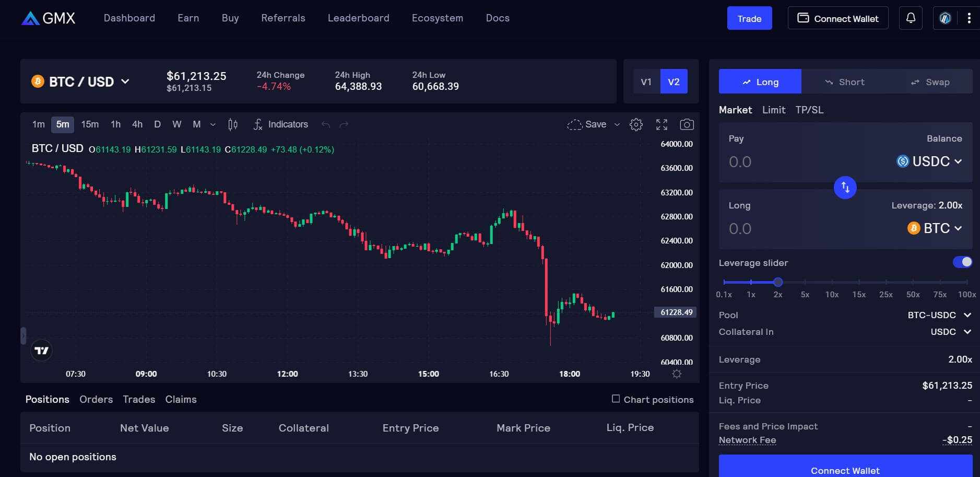Viewport: 980px width, 477px height.
Task: Choose the TP/SL order type
Action: (809, 110)
